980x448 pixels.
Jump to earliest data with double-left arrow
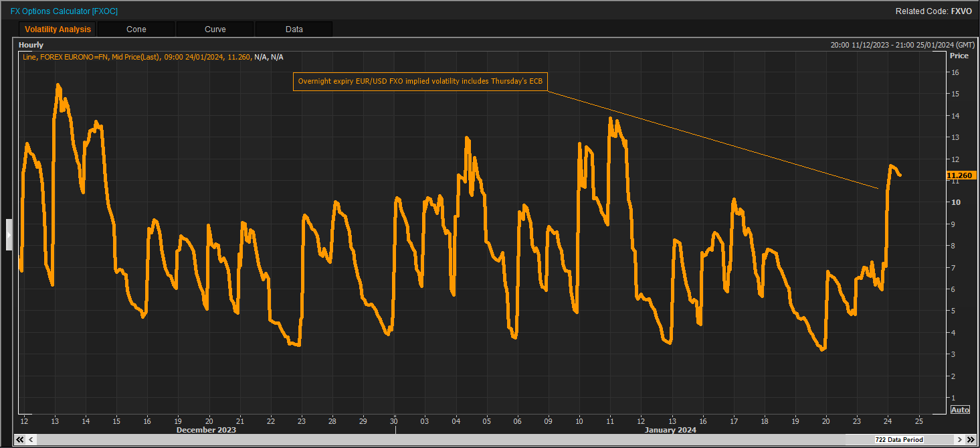[19, 440]
